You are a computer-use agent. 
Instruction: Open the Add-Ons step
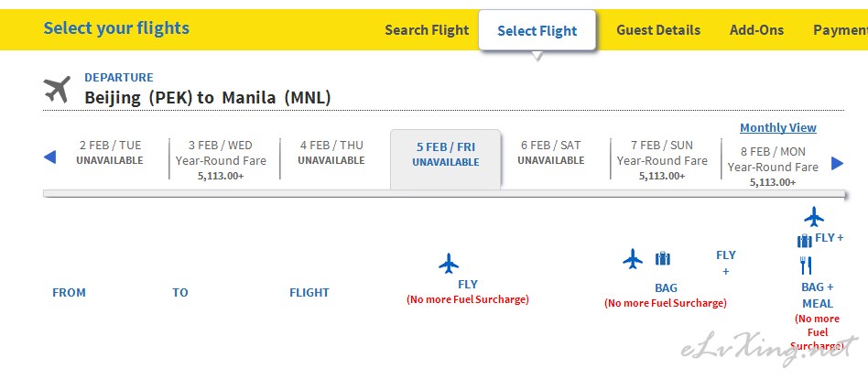(x=756, y=30)
